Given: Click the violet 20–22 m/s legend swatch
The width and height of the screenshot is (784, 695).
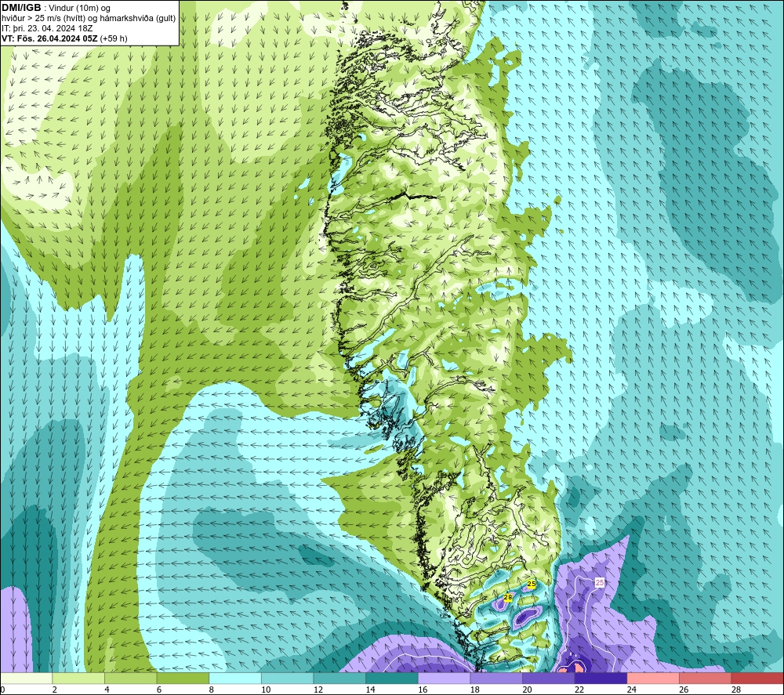Looking at the screenshot, I should coord(549,679).
